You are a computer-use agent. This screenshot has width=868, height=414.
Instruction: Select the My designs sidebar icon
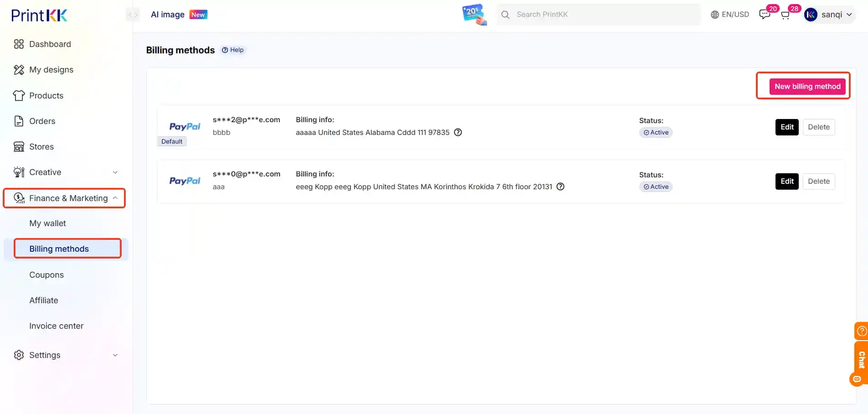tap(18, 69)
